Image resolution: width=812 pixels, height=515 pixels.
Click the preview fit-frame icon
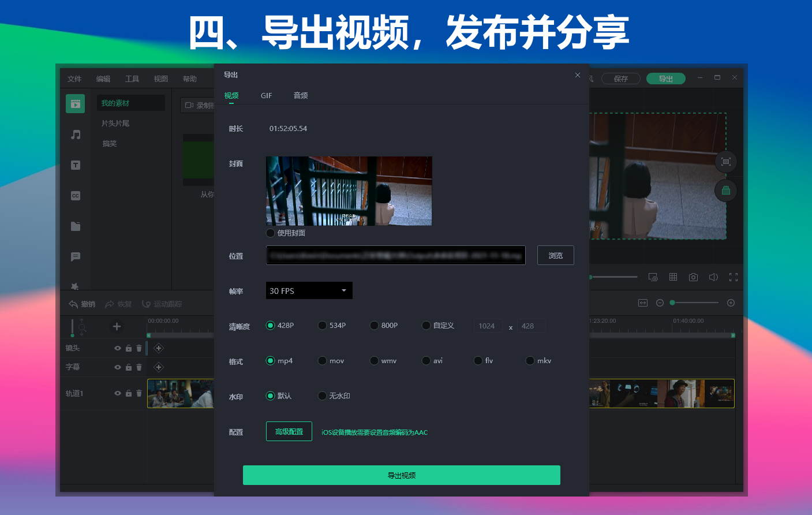click(x=726, y=162)
